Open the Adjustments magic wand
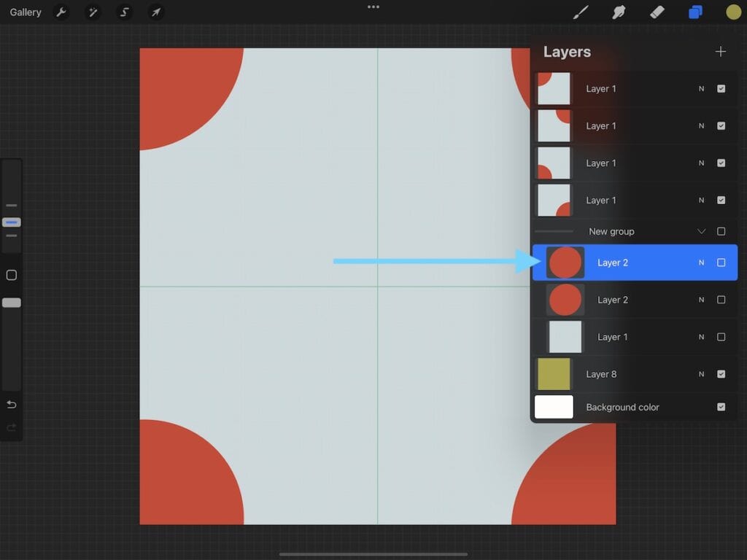 click(93, 12)
